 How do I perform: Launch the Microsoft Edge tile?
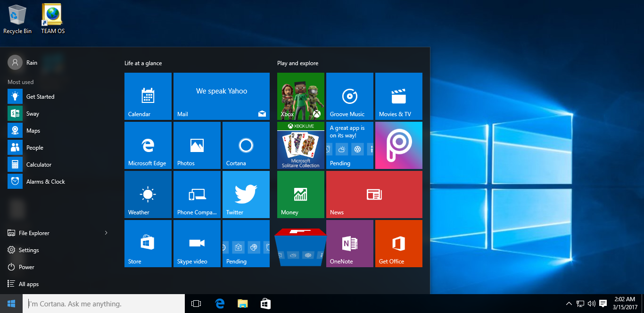pyautogui.click(x=148, y=145)
